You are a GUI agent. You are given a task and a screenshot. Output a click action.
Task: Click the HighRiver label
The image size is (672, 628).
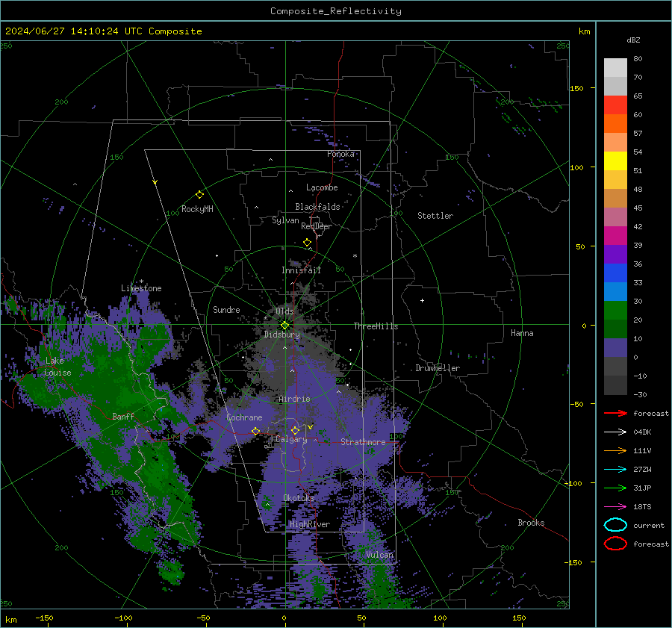[310, 524]
